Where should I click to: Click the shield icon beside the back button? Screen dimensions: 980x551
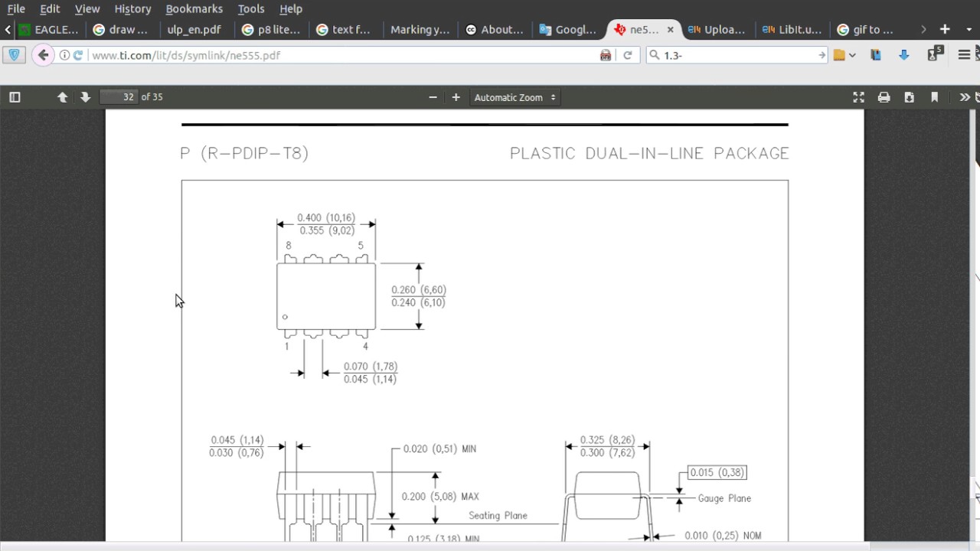click(x=14, y=55)
